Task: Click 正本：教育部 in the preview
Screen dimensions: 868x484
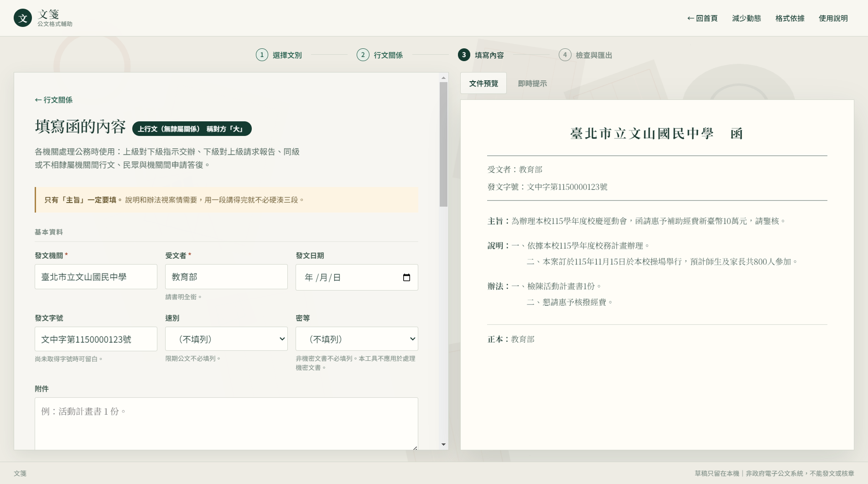Action: [x=511, y=339]
